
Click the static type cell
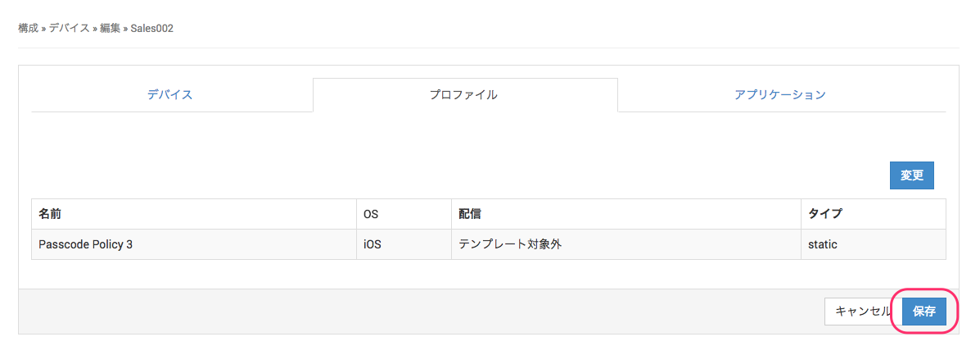[x=822, y=244]
